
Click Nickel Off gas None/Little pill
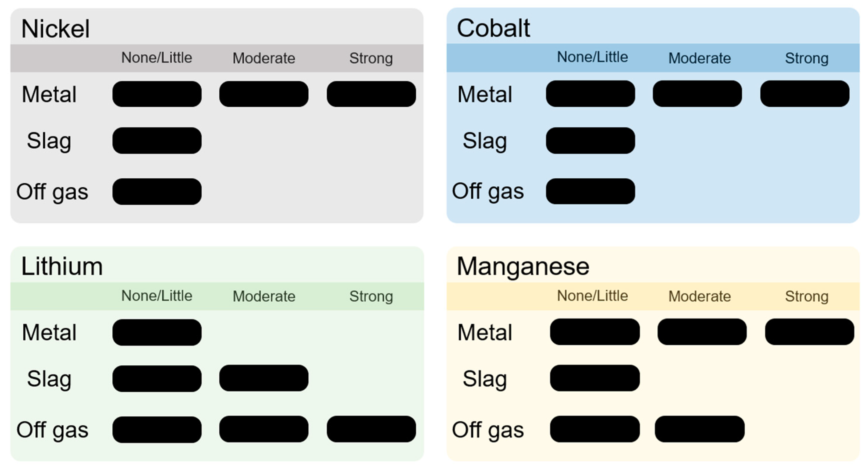pos(157,192)
